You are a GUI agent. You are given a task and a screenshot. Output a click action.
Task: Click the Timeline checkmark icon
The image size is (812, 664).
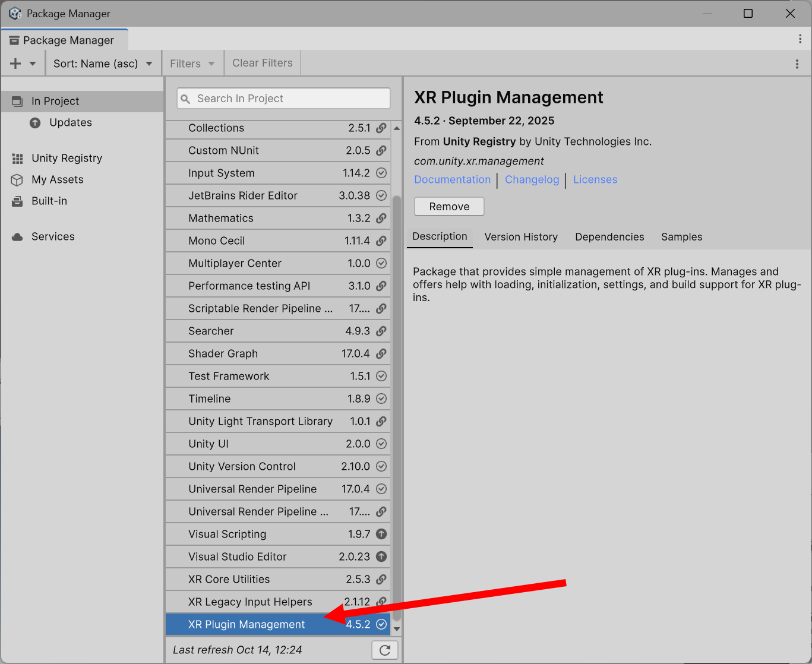tap(381, 399)
